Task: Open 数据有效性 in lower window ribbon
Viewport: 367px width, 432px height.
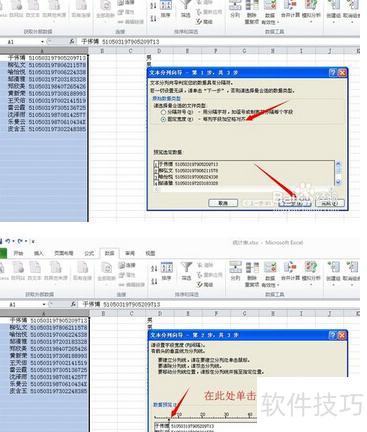Action: click(270, 274)
